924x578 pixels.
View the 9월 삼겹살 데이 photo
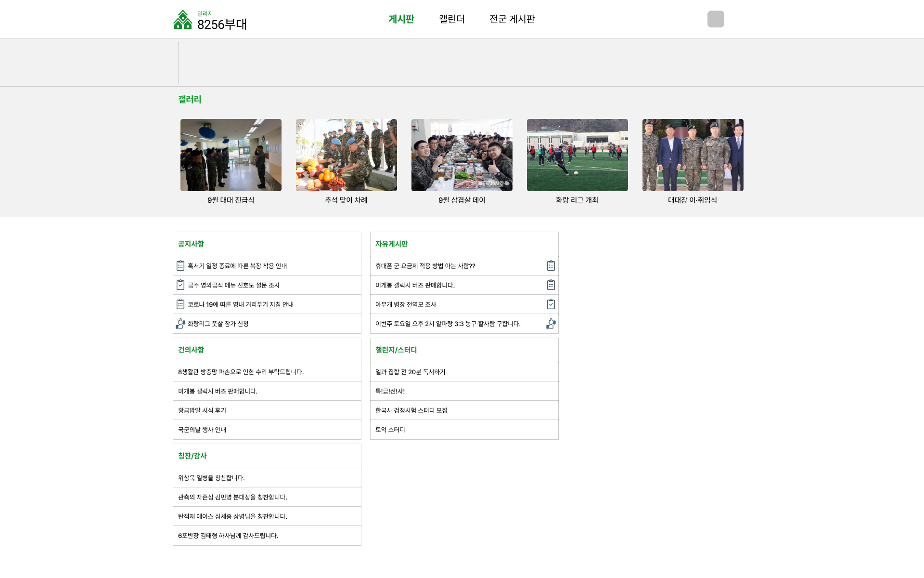click(x=462, y=155)
